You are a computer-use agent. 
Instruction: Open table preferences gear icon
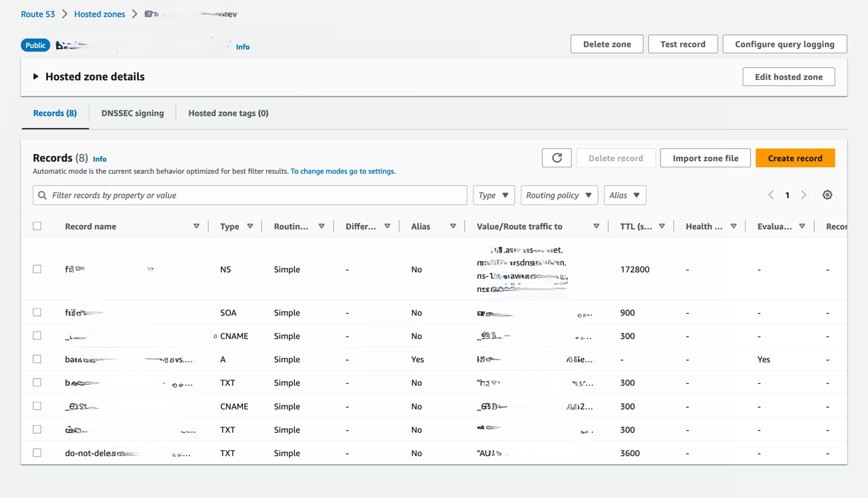pos(827,195)
